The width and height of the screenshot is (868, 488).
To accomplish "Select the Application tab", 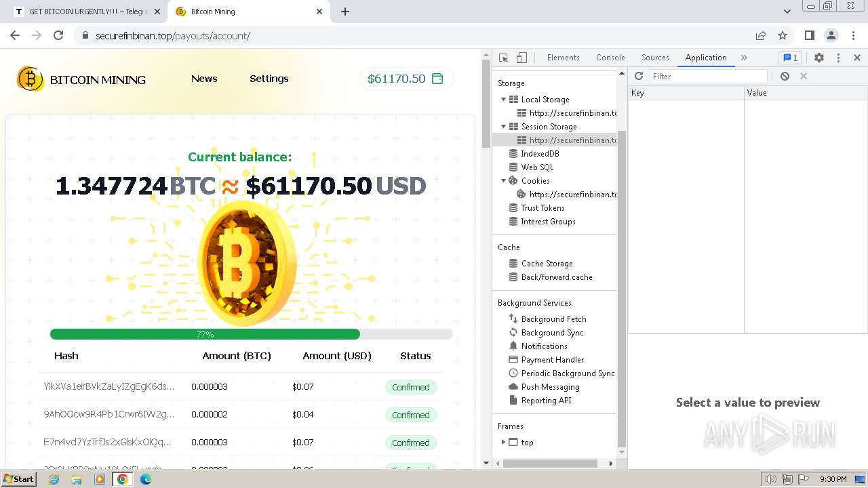I will pyautogui.click(x=706, y=58).
